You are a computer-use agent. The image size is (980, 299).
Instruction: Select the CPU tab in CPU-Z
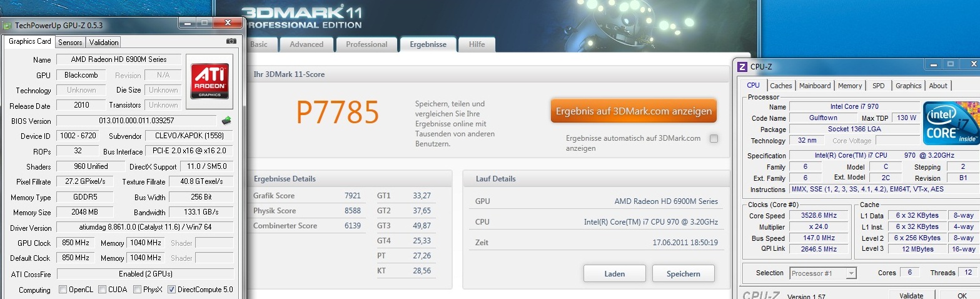coord(753,85)
